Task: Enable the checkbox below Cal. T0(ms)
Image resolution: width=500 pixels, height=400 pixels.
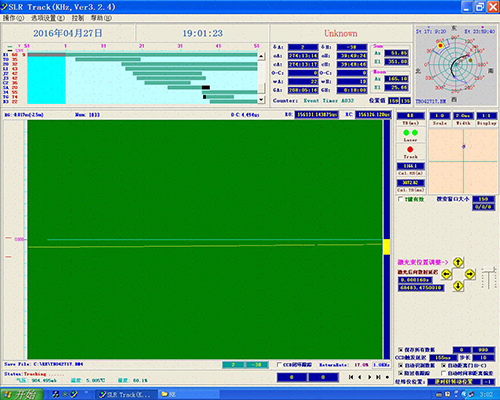Action: pos(401,199)
